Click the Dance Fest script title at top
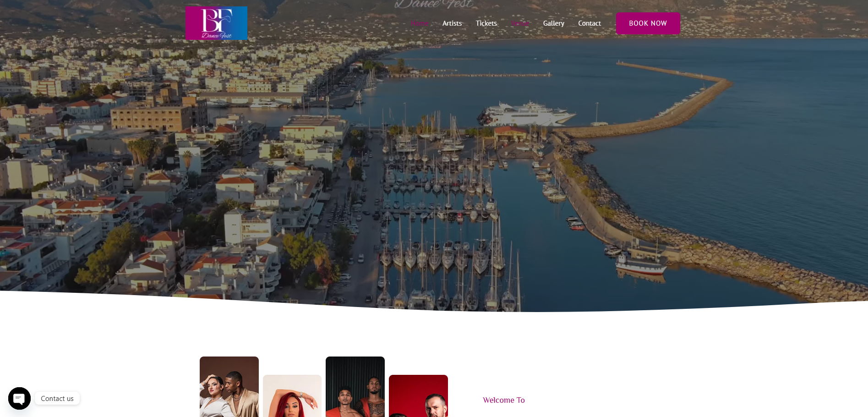This screenshot has width=868, height=417. (433, 4)
